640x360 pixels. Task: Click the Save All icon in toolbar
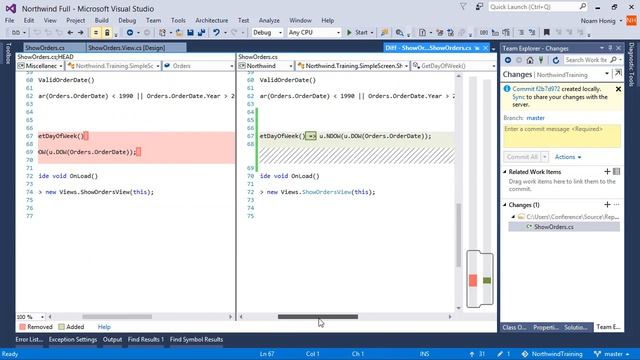click(201, 33)
